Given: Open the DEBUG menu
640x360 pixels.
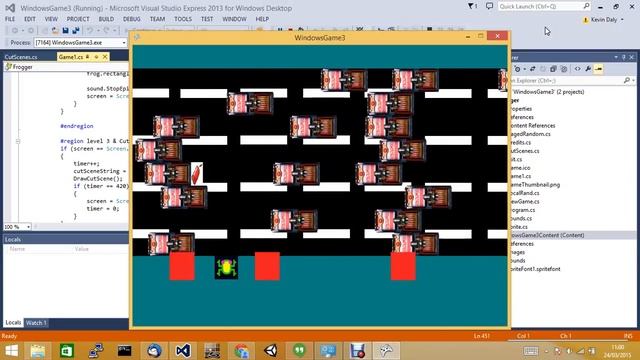Looking at the screenshot, I should [131, 19].
